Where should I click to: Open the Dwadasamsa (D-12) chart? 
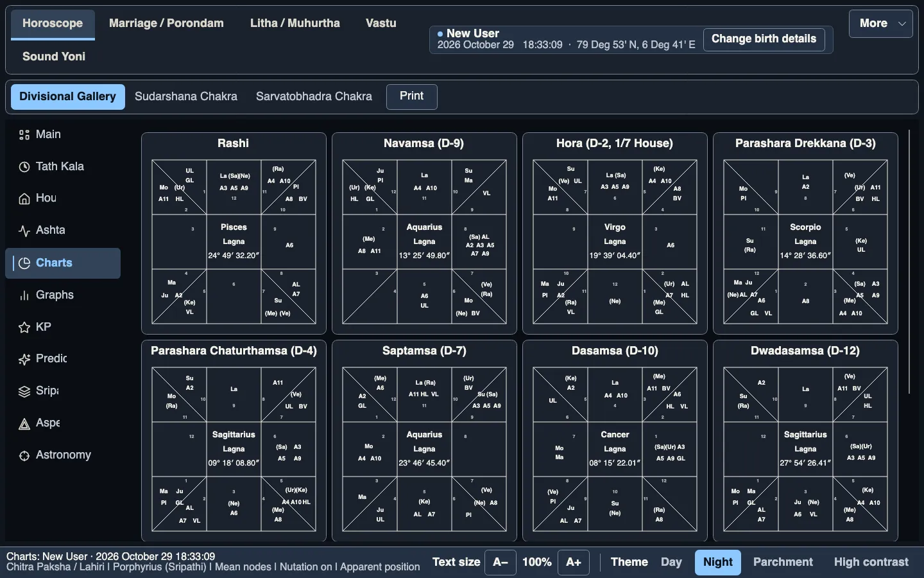pyautogui.click(x=805, y=441)
